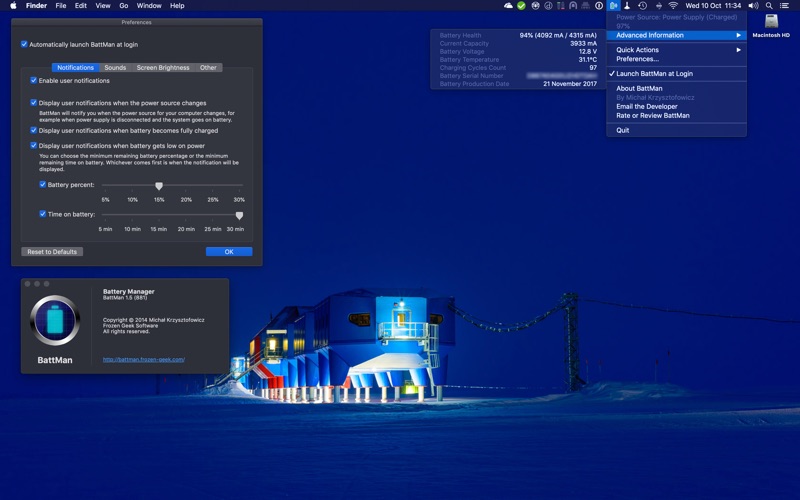This screenshot has height=500, width=800.
Task: Choose Email the Developer
Action: point(676,107)
